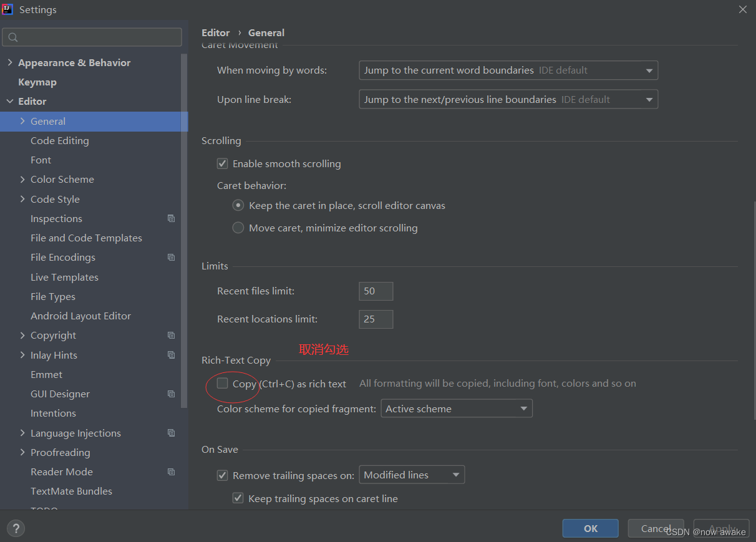Click the project-level icon beside Language Injections
756x542 pixels.
(x=171, y=433)
